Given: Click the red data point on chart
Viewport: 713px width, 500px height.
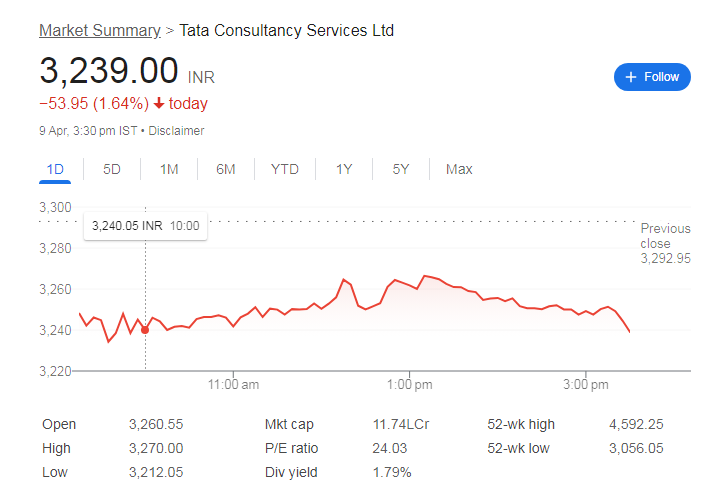Looking at the screenshot, I should coord(145,330).
